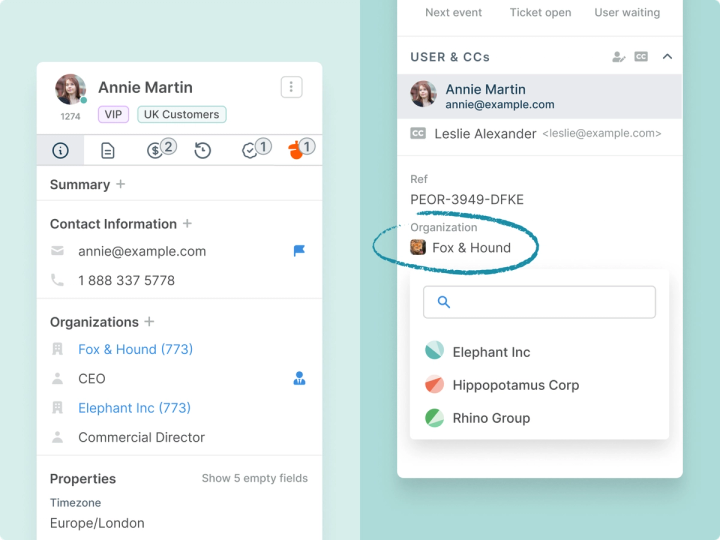This screenshot has height=540, width=720.
Task: Select Hippopotamus Corp from the organization list
Action: tap(515, 385)
